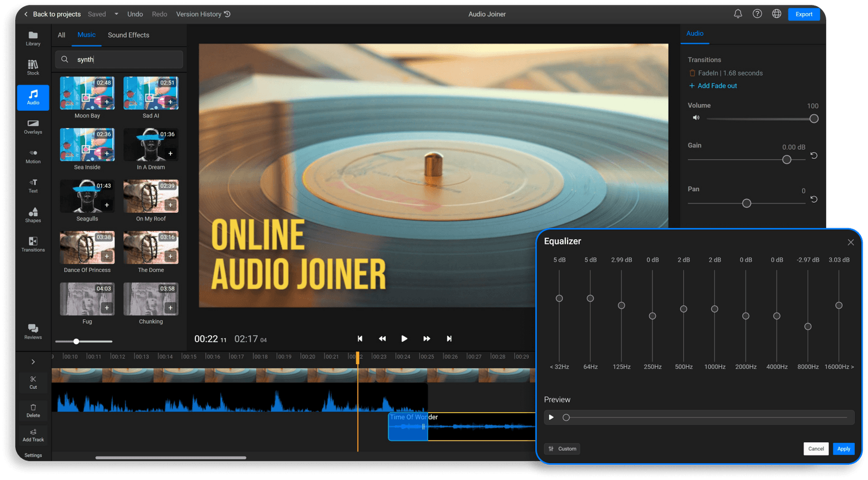Click the horizontal timeline scrollbar
This screenshot has height=480, width=868.
(171, 457)
